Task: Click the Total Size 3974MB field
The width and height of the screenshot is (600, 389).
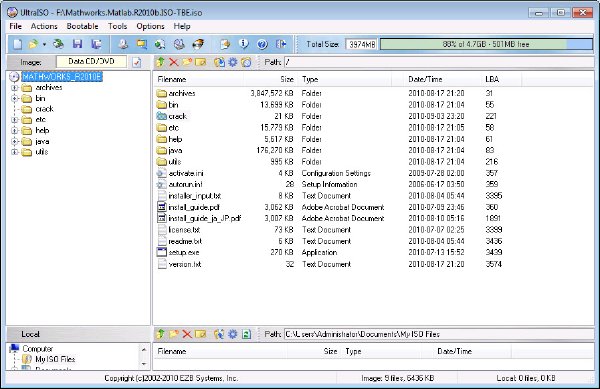Action: pyautogui.click(x=362, y=44)
